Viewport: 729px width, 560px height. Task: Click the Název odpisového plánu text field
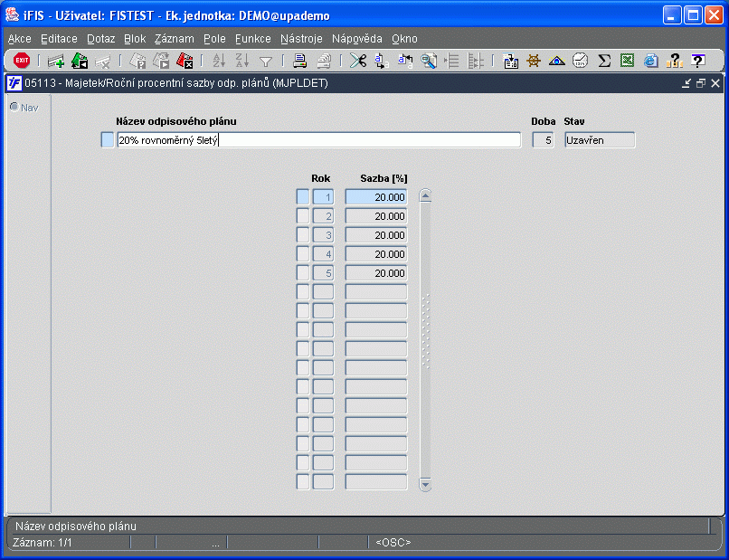[318, 140]
